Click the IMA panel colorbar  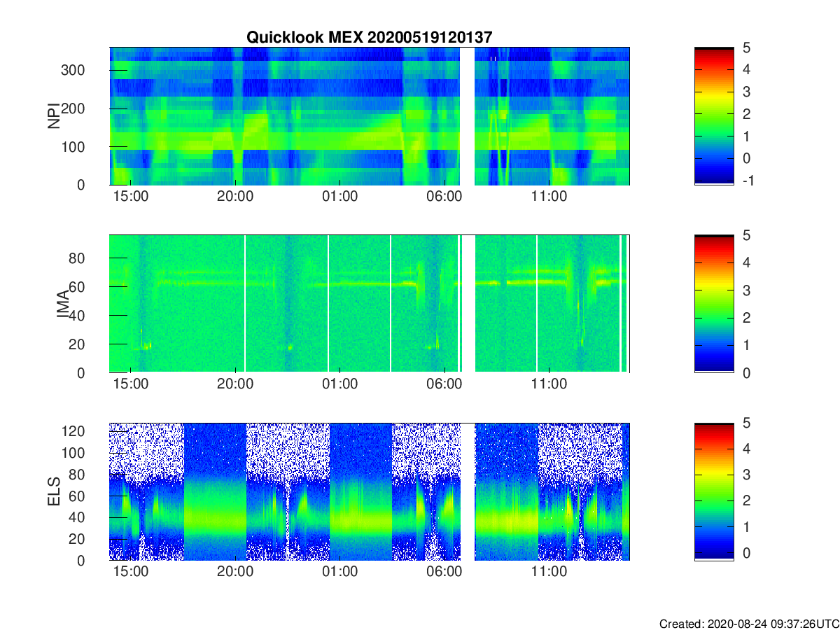[x=714, y=304]
